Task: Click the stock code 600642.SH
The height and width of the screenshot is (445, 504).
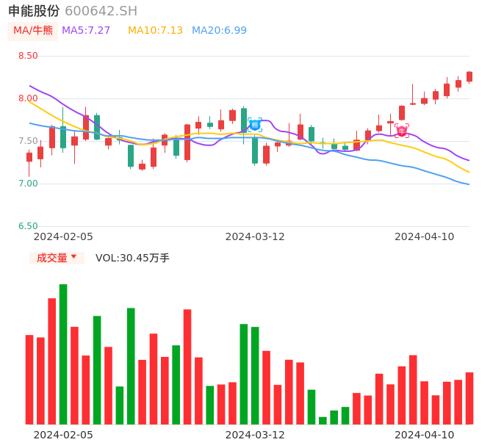Action: point(101,11)
